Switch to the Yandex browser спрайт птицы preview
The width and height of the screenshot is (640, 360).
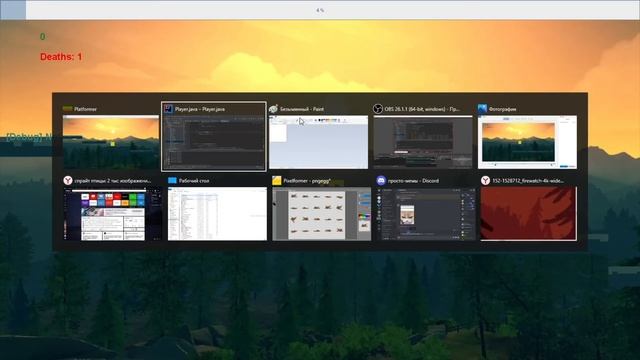[x=113, y=214]
